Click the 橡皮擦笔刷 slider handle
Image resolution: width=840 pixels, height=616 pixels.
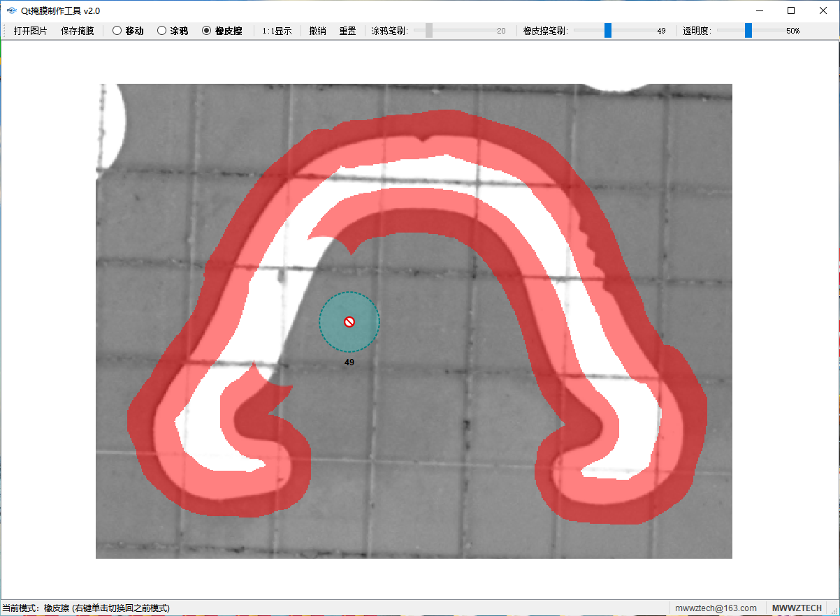point(608,31)
